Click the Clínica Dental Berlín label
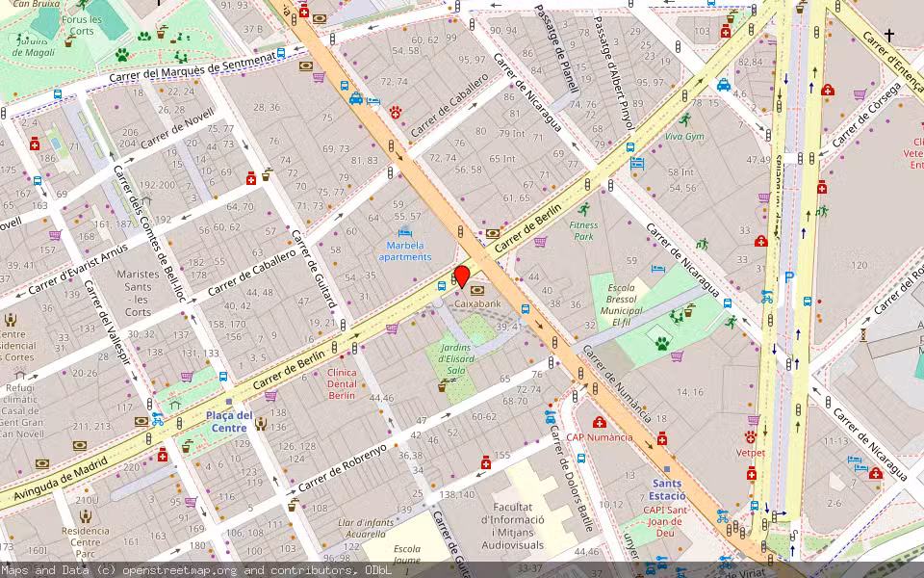The image size is (924, 578). coord(342,383)
